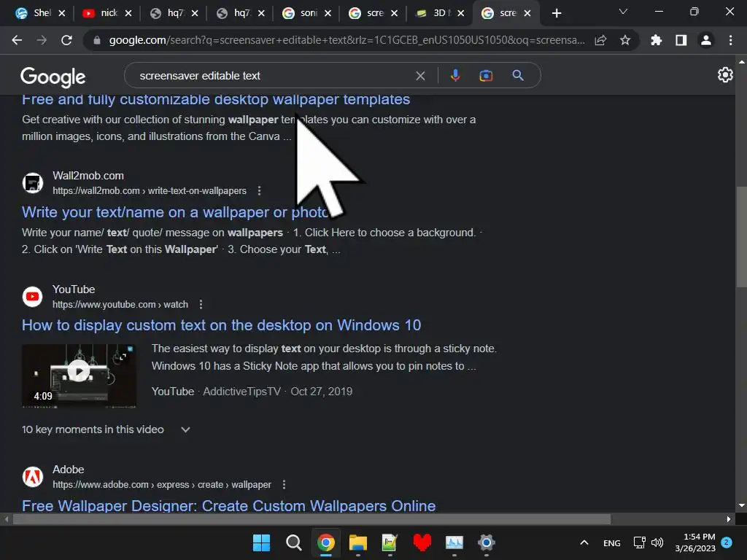Click the Adobe site favicon
This screenshot has width=747, height=560.
[32, 477]
